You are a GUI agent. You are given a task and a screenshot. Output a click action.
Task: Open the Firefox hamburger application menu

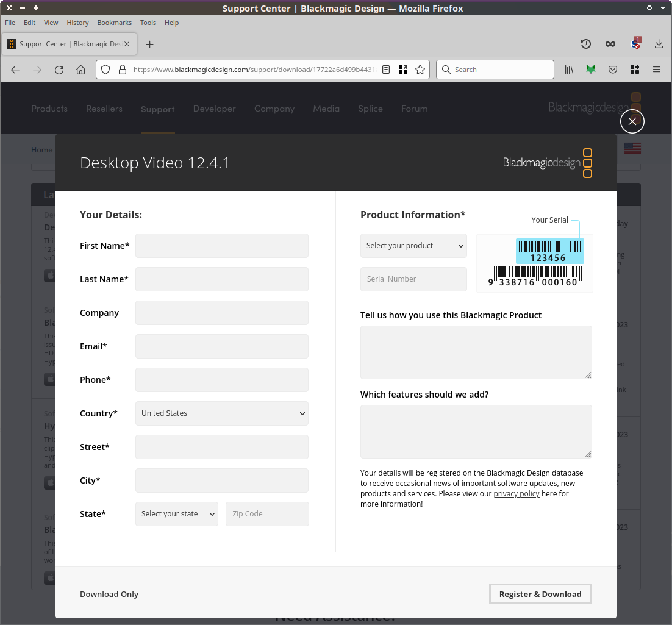pyautogui.click(x=657, y=70)
